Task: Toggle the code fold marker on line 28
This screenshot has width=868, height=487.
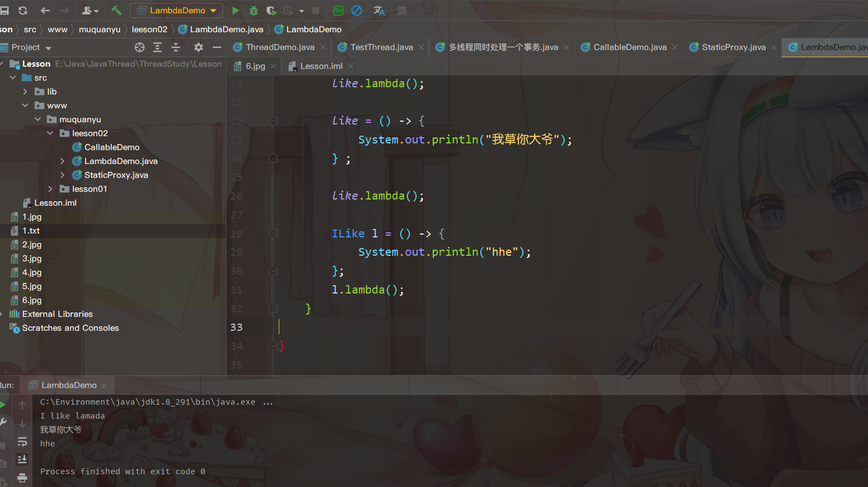Action: point(273,233)
